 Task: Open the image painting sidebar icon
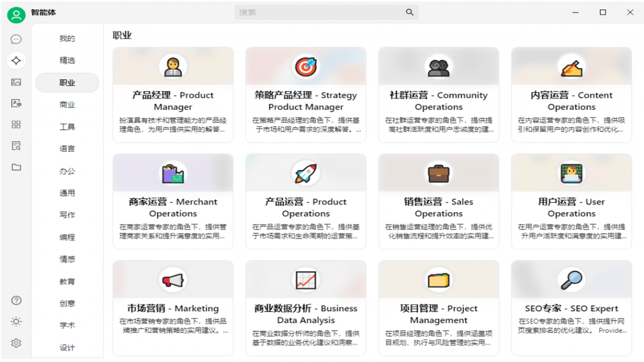click(x=16, y=82)
